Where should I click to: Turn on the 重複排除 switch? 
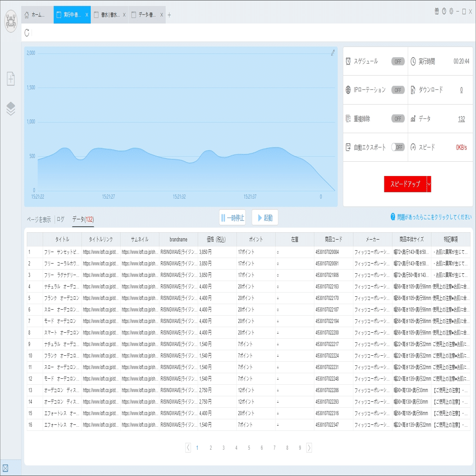[x=398, y=119]
